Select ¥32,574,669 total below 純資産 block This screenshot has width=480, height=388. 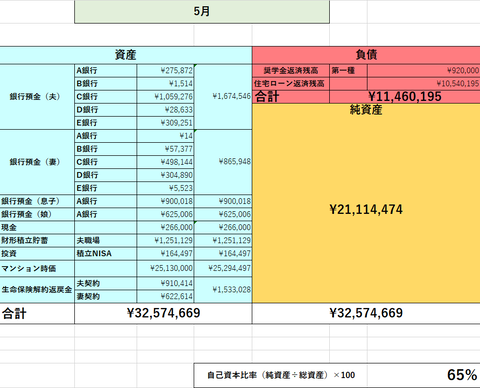coord(366,313)
